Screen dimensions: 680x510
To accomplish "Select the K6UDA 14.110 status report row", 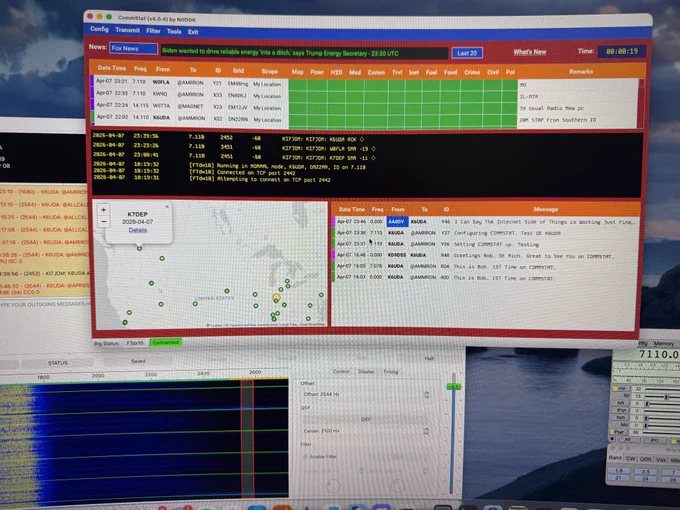I will point(364,118).
